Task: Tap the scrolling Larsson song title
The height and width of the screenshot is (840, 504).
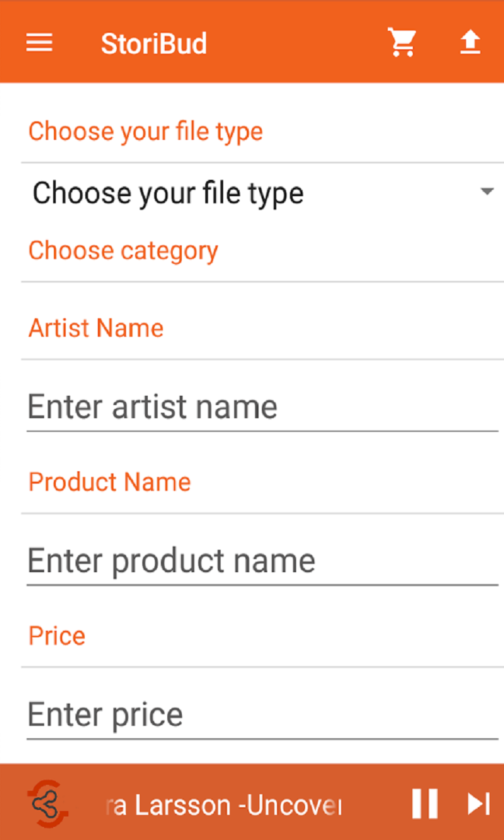Action: 223,805
